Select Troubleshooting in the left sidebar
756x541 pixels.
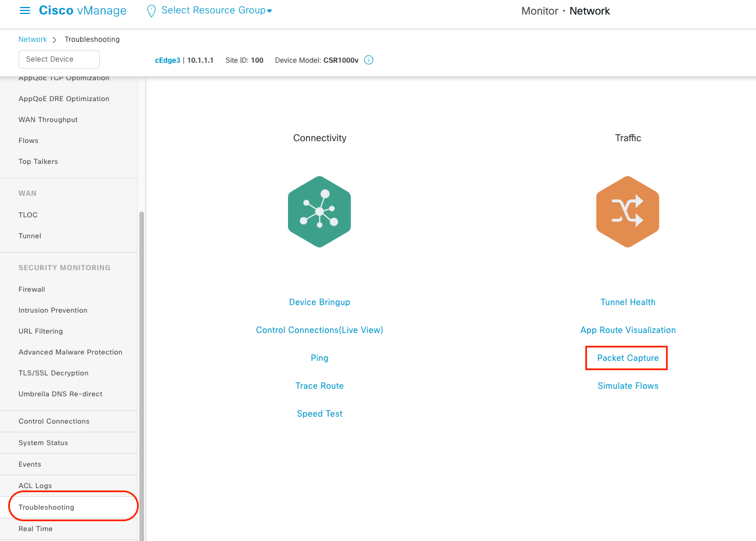tap(46, 507)
